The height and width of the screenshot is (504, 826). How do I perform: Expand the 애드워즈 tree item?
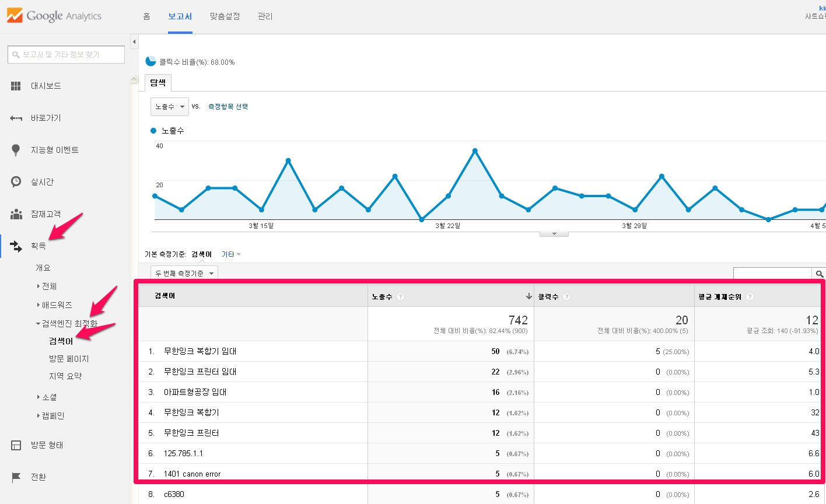[38, 305]
